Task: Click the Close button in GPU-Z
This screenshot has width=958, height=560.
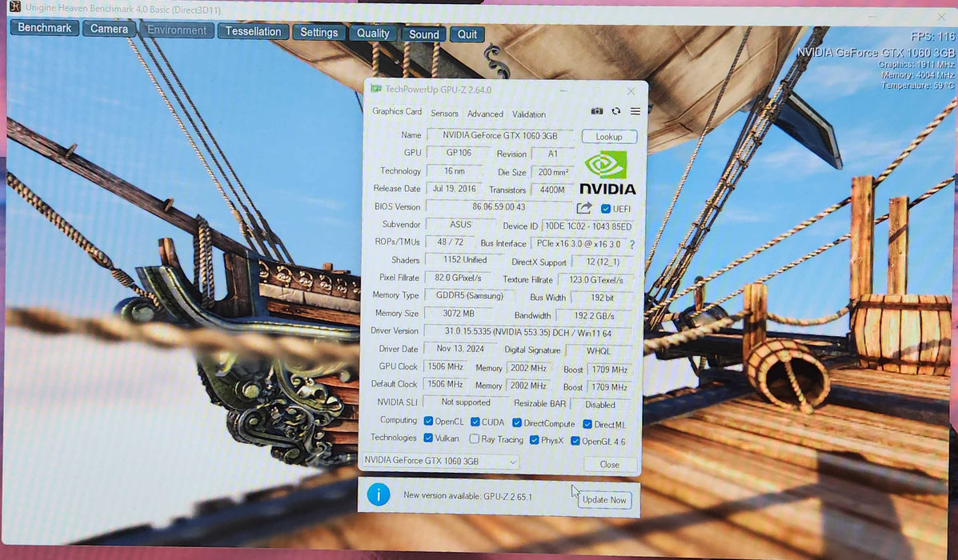Action: (610, 465)
